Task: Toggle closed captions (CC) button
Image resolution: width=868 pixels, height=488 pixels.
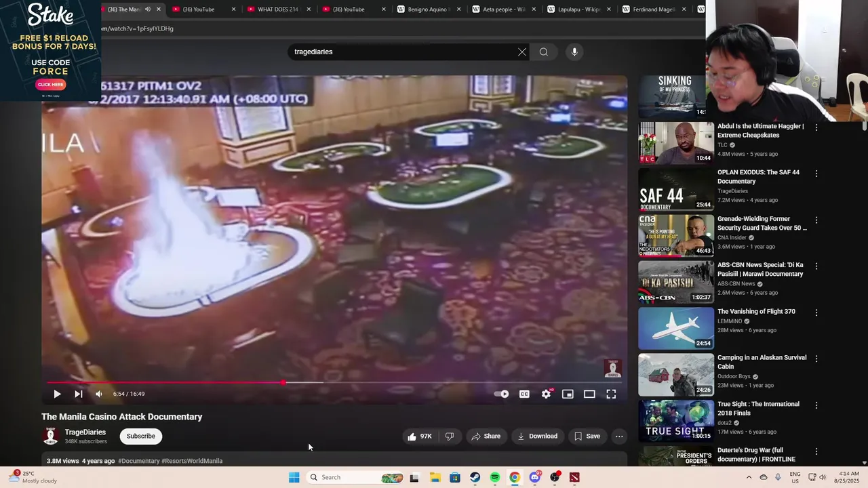Action: click(x=524, y=394)
